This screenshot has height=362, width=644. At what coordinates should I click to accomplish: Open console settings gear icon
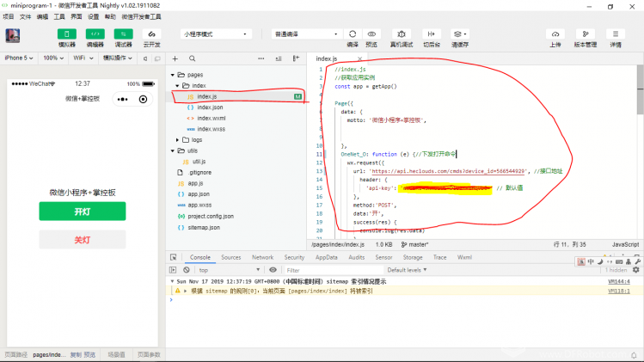click(635, 270)
